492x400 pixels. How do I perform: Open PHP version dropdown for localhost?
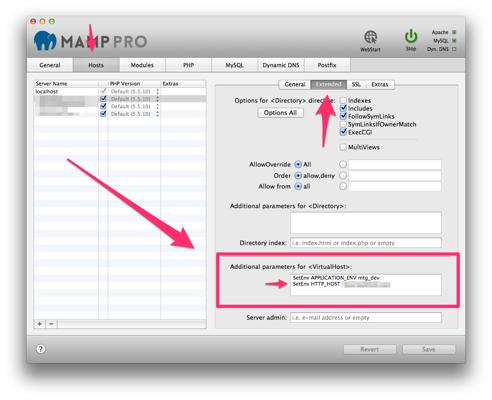(157, 91)
